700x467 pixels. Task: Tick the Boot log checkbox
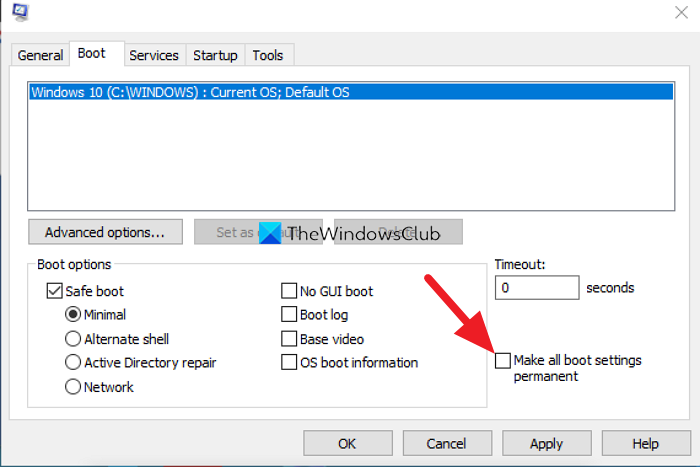click(x=289, y=314)
